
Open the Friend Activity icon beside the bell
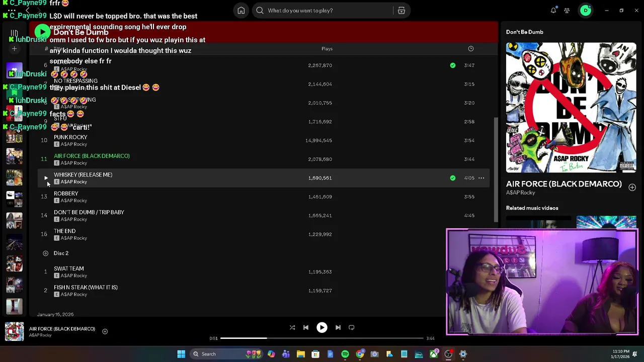(567, 11)
